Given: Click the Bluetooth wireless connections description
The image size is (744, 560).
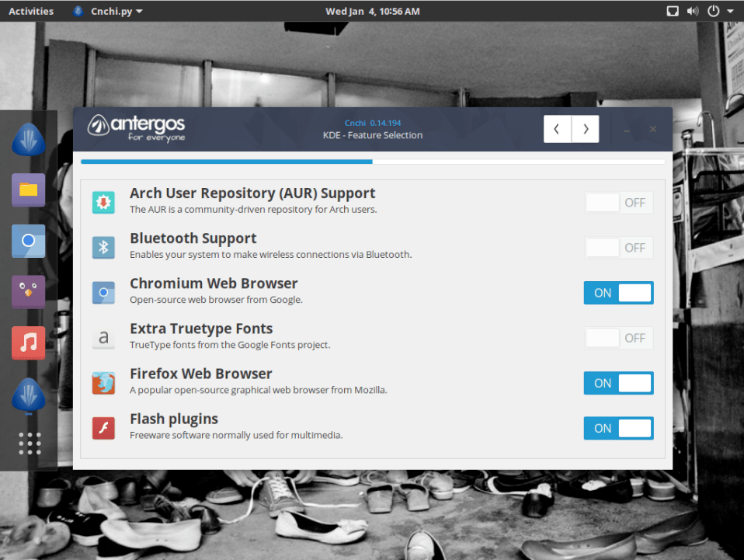Looking at the screenshot, I should 271,255.
